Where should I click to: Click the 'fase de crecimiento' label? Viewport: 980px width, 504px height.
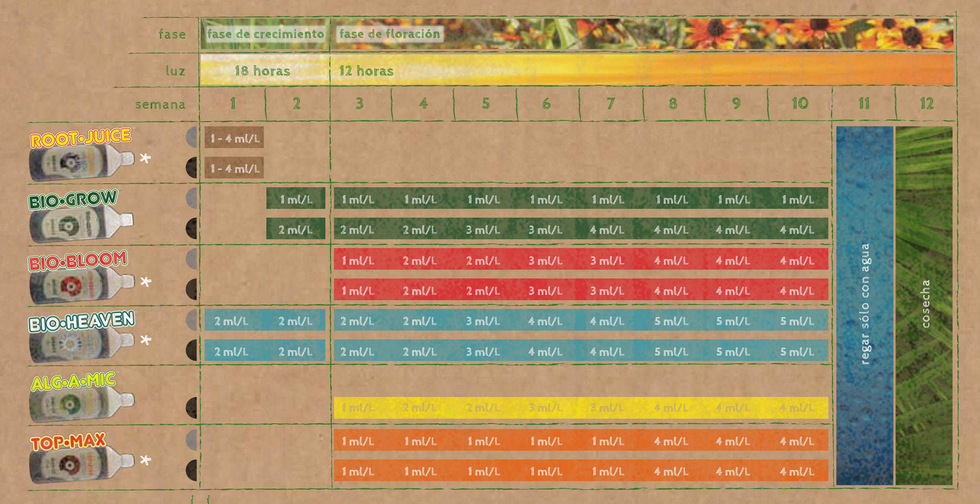tap(265, 34)
